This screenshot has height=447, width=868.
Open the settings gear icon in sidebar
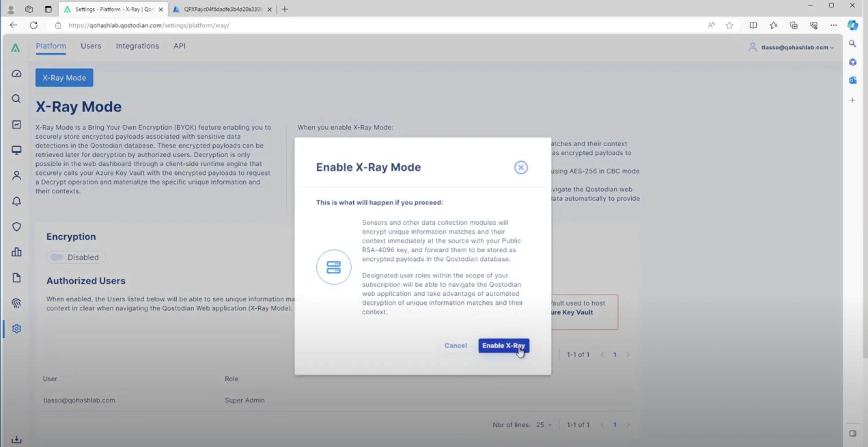16,329
